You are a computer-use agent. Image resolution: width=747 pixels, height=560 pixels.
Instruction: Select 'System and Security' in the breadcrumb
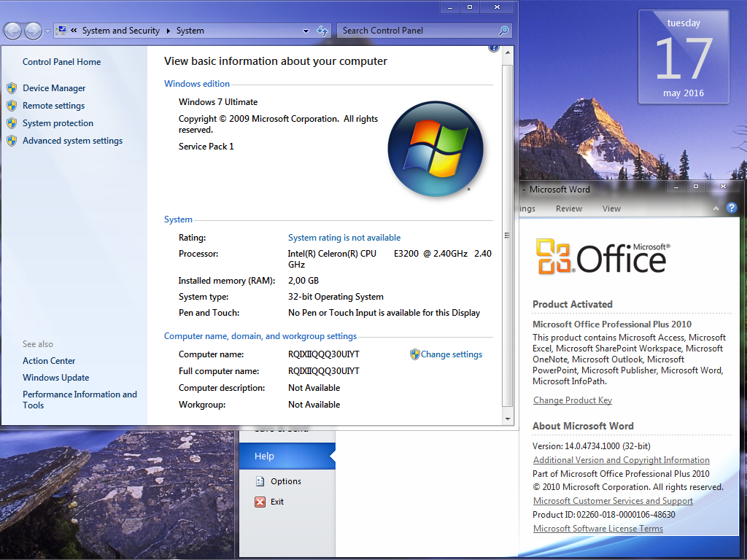coord(120,31)
